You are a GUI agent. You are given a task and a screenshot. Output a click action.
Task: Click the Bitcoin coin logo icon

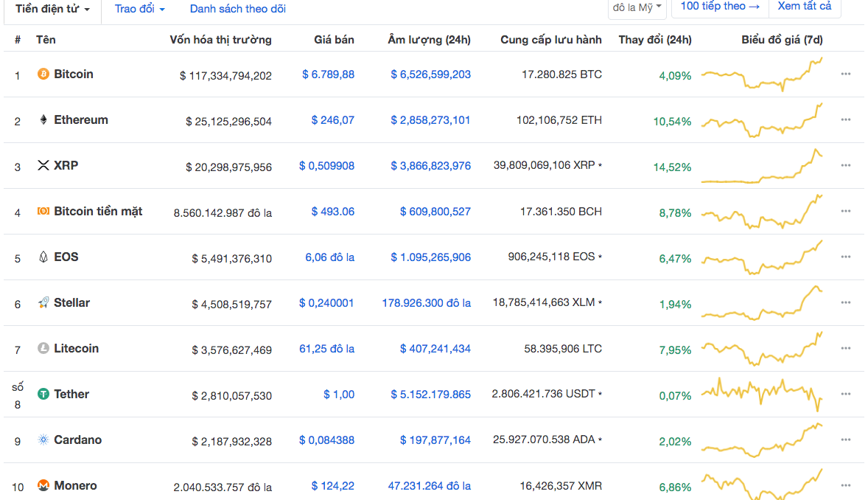pos(43,74)
